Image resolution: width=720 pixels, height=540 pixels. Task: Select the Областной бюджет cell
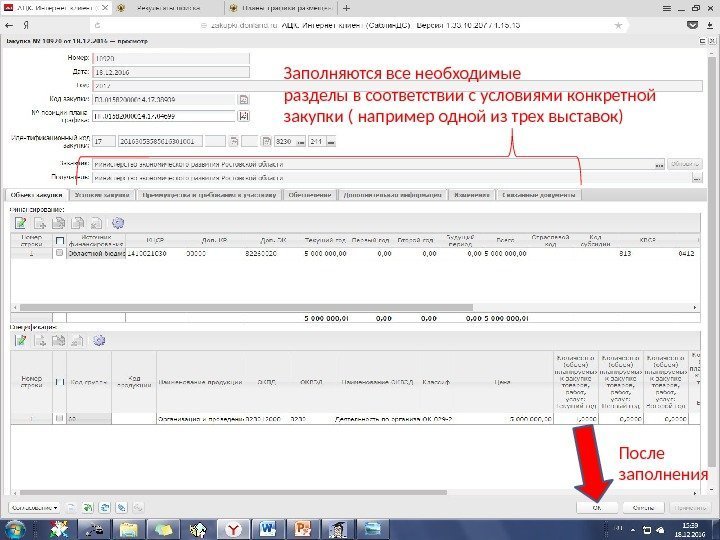[x=96, y=253]
